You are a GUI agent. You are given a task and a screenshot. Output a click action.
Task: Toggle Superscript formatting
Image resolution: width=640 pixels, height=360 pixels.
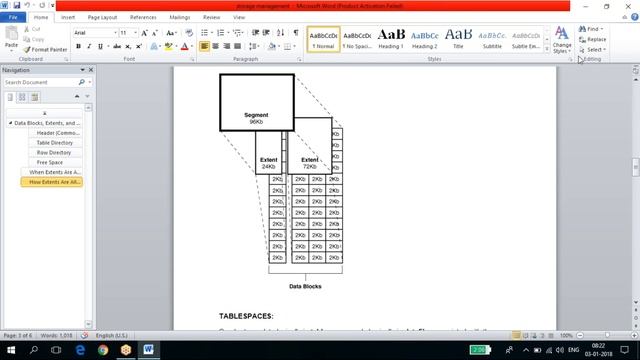(x=139, y=47)
